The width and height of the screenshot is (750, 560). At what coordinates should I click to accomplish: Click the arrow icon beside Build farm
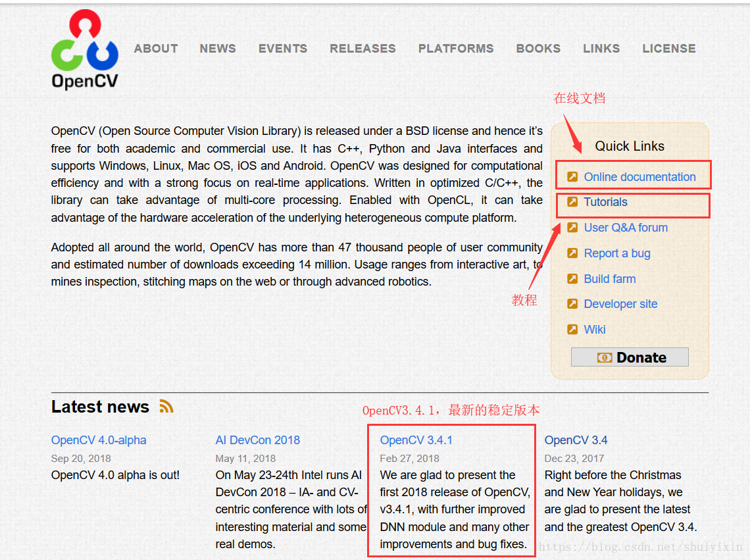pos(572,278)
